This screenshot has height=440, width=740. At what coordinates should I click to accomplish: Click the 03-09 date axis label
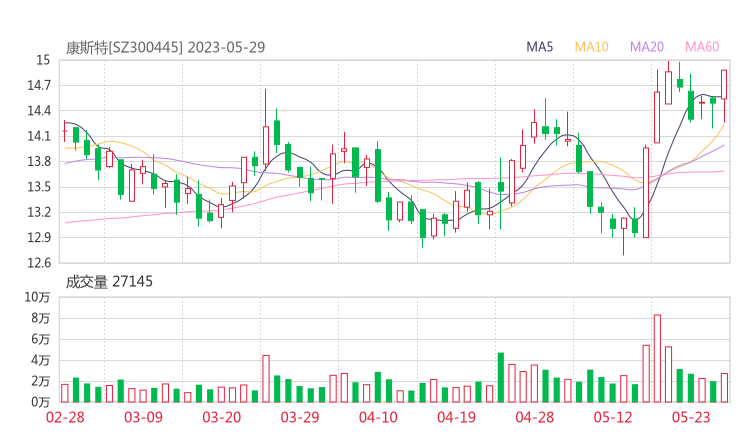coord(143,417)
